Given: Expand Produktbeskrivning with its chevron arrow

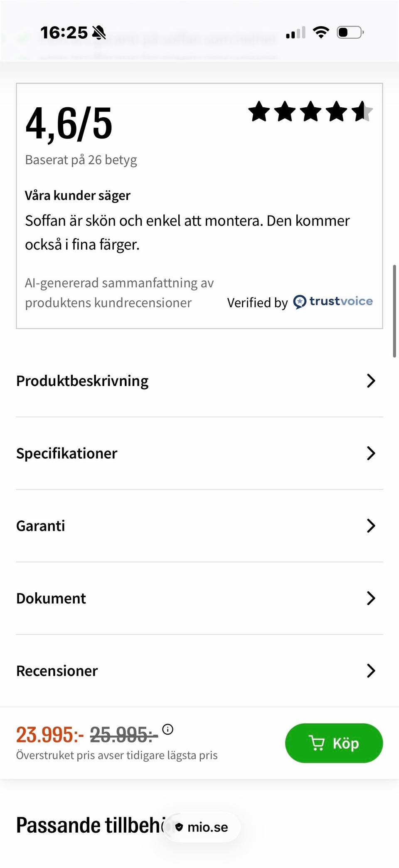Looking at the screenshot, I should coord(371,381).
